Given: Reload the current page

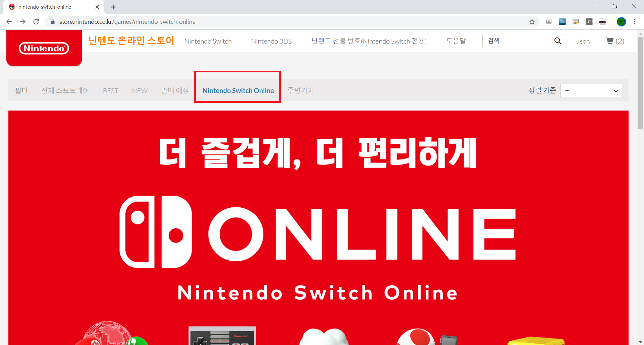Looking at the screenshot, I should pos(36,22).
